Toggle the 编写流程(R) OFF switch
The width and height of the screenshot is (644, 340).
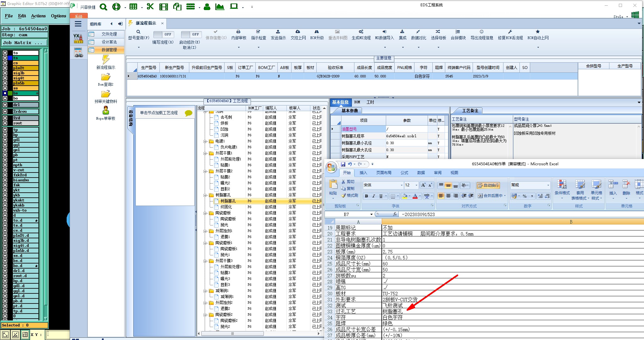point(163,34)
